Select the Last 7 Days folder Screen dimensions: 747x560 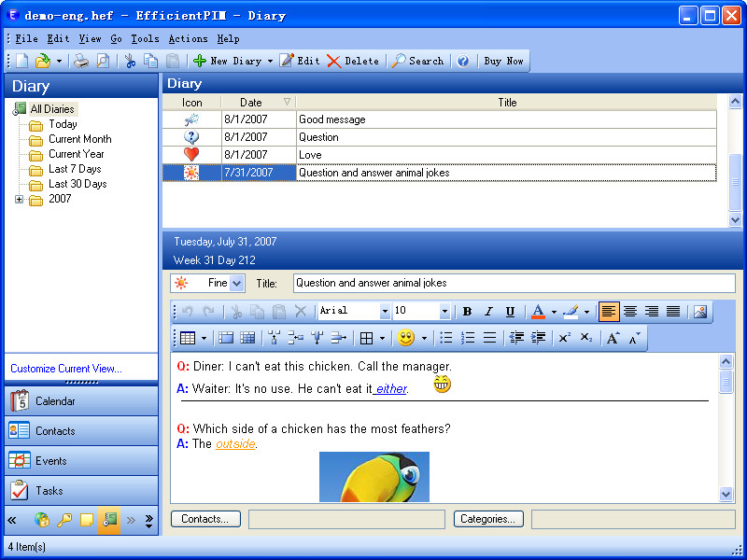coord(75,169)
